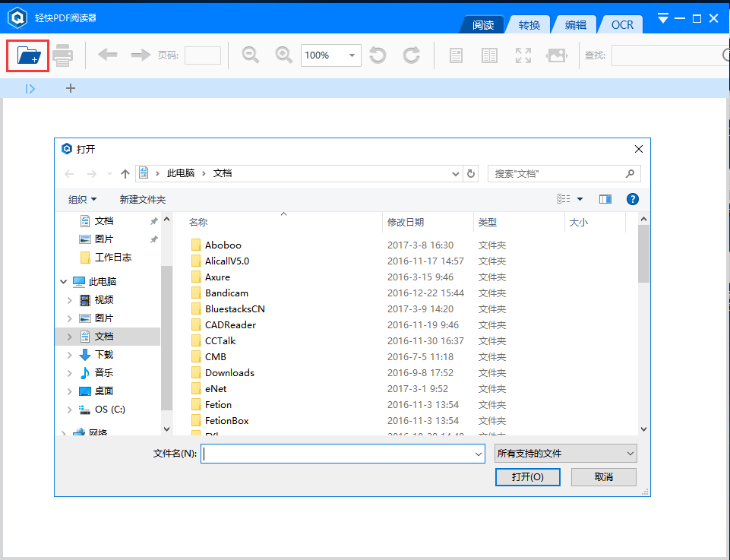Expand the 下载 tree item
Viewport: 730px width, 560px height.
(x=70, y=354)
